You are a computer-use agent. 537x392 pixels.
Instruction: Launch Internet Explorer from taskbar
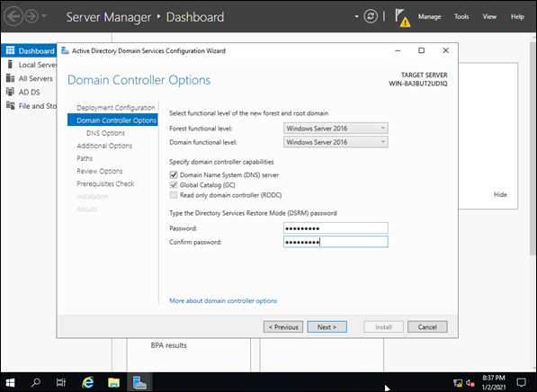pyautogui.click(x=88, y=382)
